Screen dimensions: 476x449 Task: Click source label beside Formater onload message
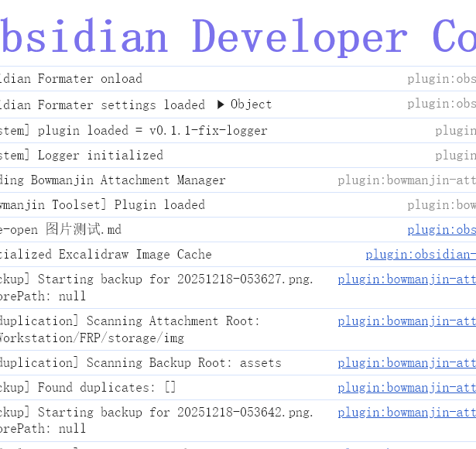(441, 79)
